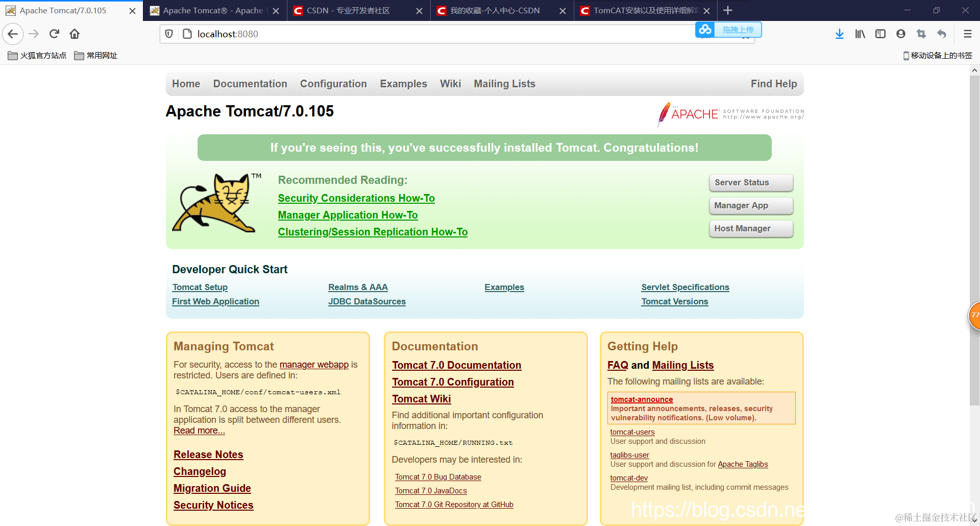Open the downloads arrow icon
Image resolution: width=980 pixels, height=526 pixels.
point(840,34)
